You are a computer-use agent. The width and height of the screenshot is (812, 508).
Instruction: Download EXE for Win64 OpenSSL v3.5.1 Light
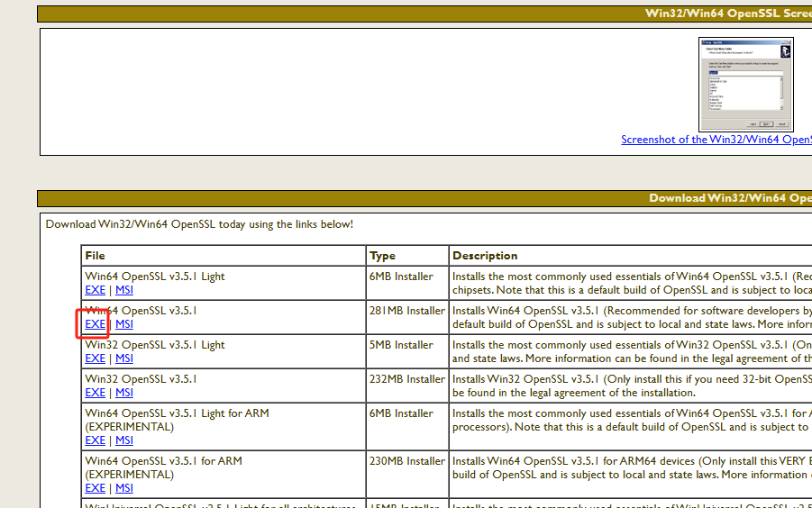click(x=96, y=290)
